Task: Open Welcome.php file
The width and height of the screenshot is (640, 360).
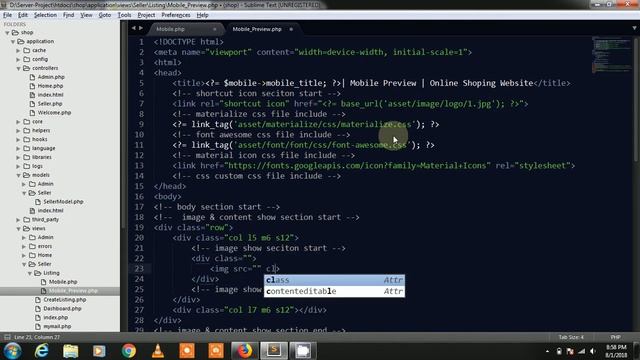Action: pyautogui.click(x=54, y=113)
